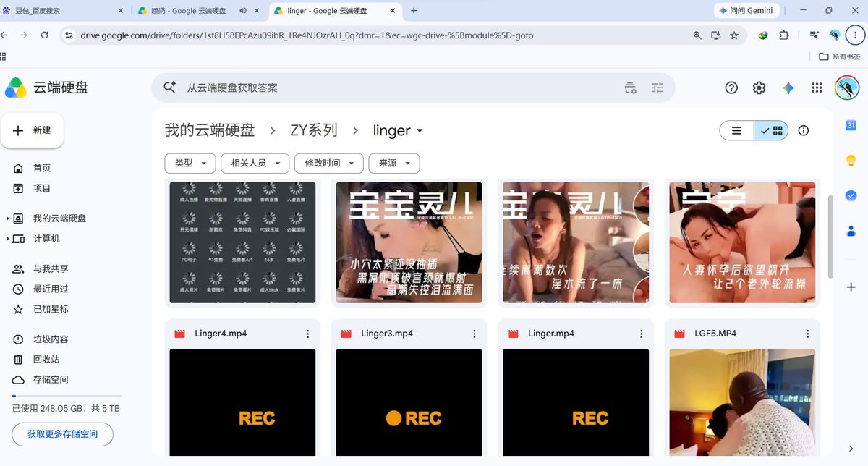Go to 我的云端硬盘 breadcrumb
This screenshot has width=868, height=466.
[x=210, y=130]
